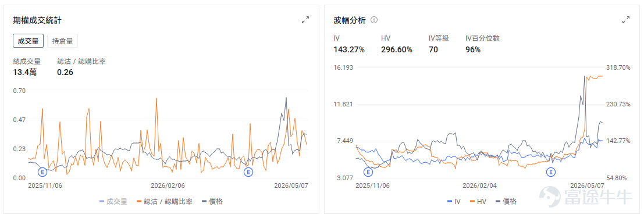644x218 pixels.
Task: Switch to the 持倉量 tab
Action: coord(62,41)
